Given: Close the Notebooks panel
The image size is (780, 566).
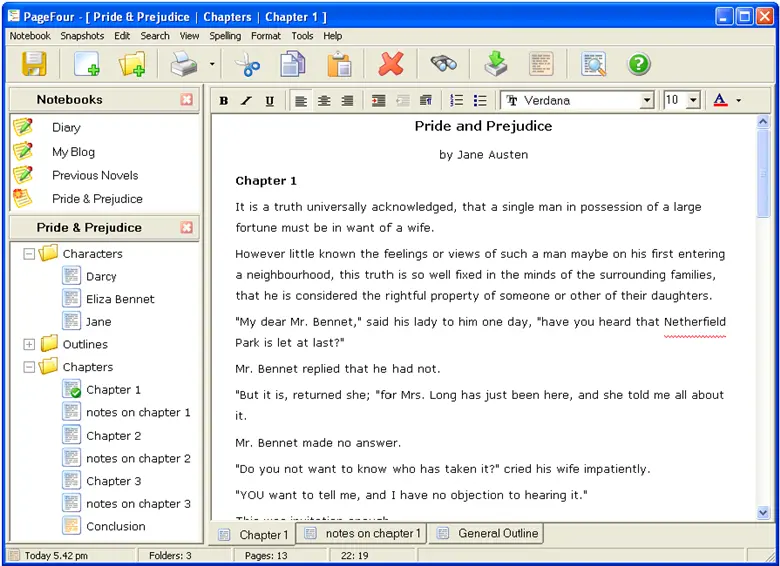Looking at the screenshot, I should pyautogui.click(x=187, y=99).
